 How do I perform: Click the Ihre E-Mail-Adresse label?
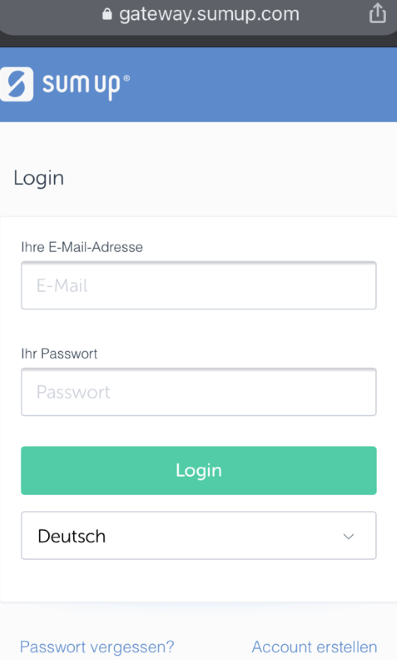coord(82,247)
